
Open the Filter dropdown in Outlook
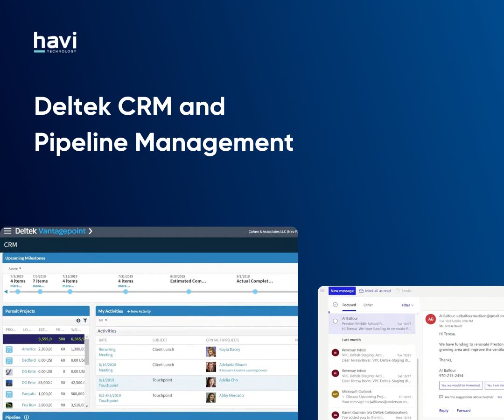point(407,305)
